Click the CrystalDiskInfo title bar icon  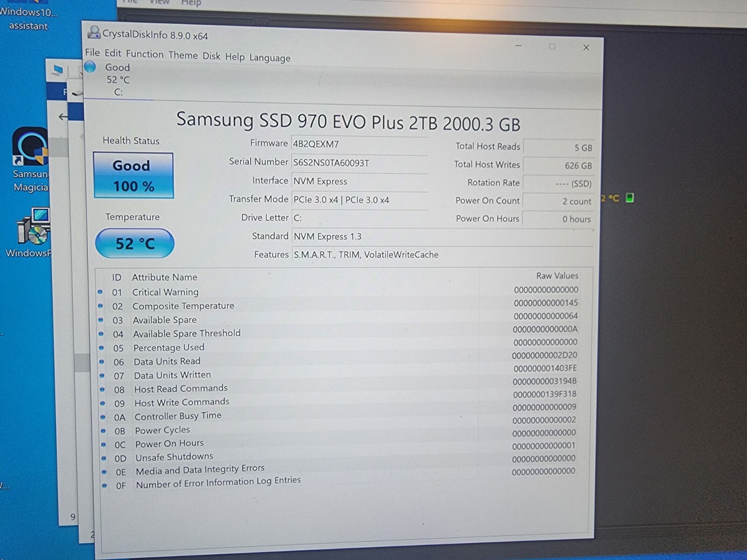(94, 32)
